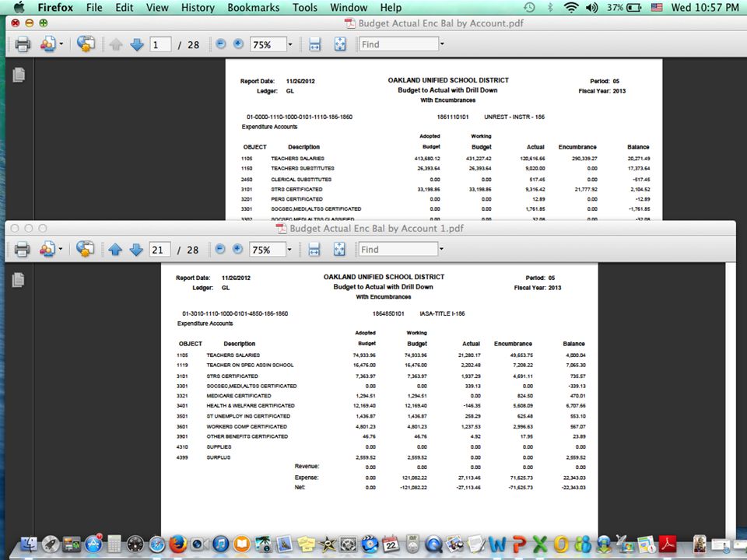The image size is (747, 560).
Task: Click the Time Machine icon in the menu bar
Action: pos(529,7)
